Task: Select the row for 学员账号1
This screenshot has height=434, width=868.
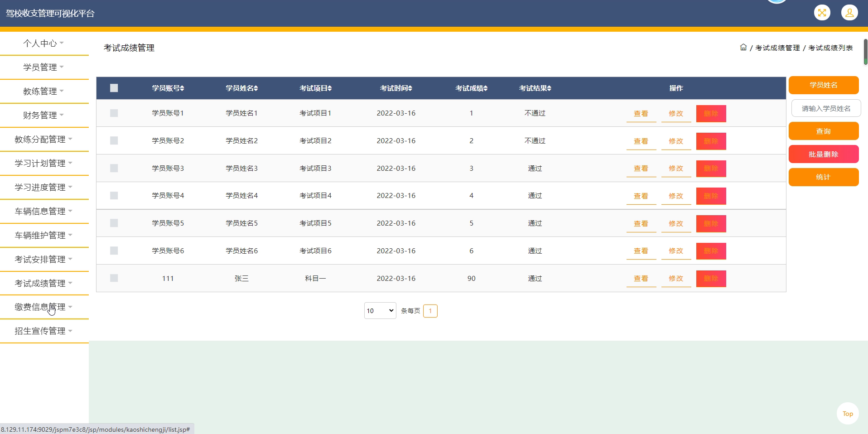Action: 114,113
